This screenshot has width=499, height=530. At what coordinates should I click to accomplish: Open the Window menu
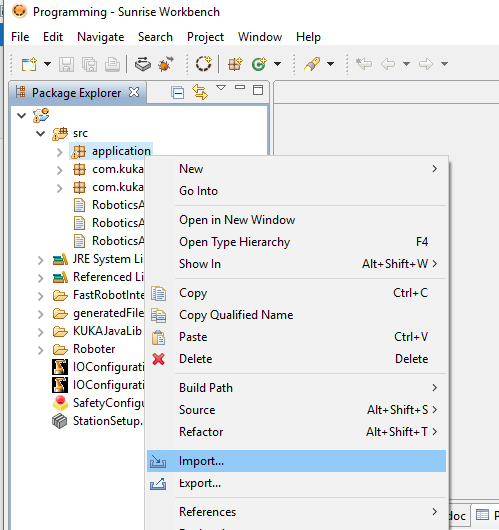(x=260, y=37)
